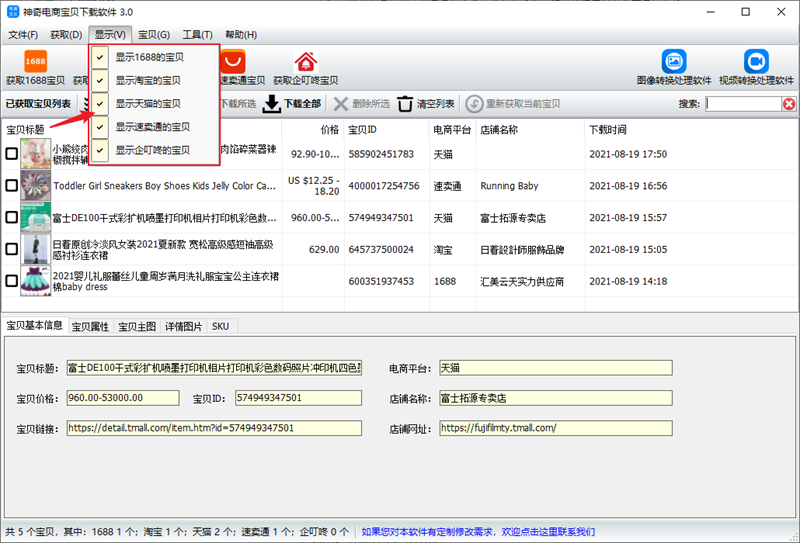Switch to the 宝贝属性 tab
Image resolution: width=800 pixels, height=543 pixels.
[90, 327]
